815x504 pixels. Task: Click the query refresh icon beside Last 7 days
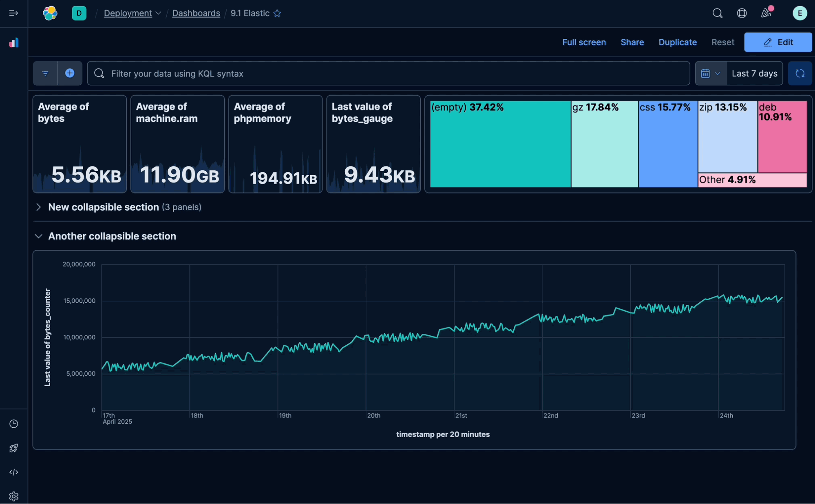click(800, 73)
